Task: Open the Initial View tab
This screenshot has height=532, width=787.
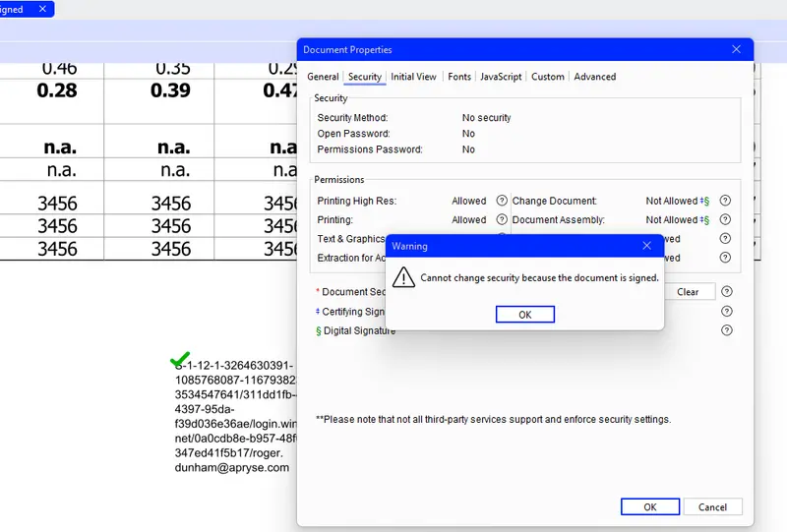Action: tap(413, 77)
